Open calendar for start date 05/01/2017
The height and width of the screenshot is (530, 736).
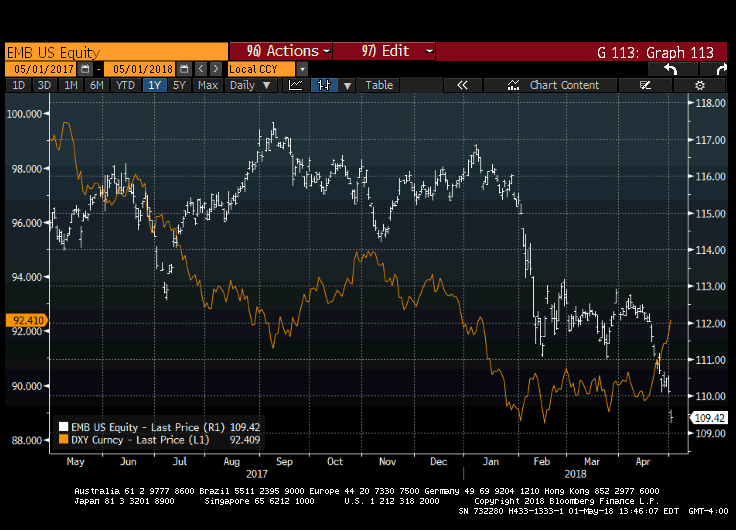click(x=85, y=69)
